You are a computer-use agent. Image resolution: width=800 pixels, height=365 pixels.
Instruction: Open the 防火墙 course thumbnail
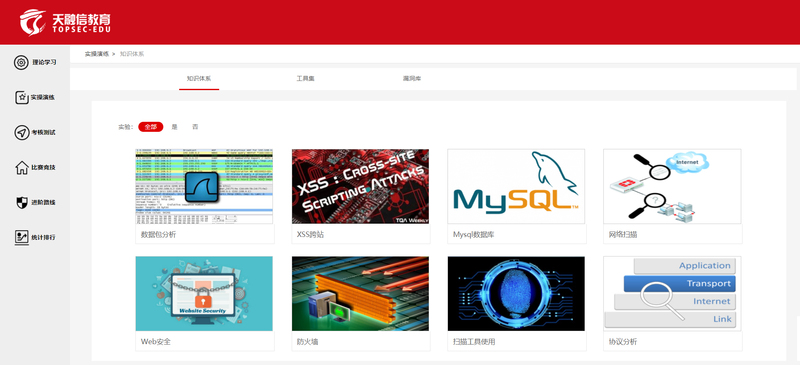point(360,294)
